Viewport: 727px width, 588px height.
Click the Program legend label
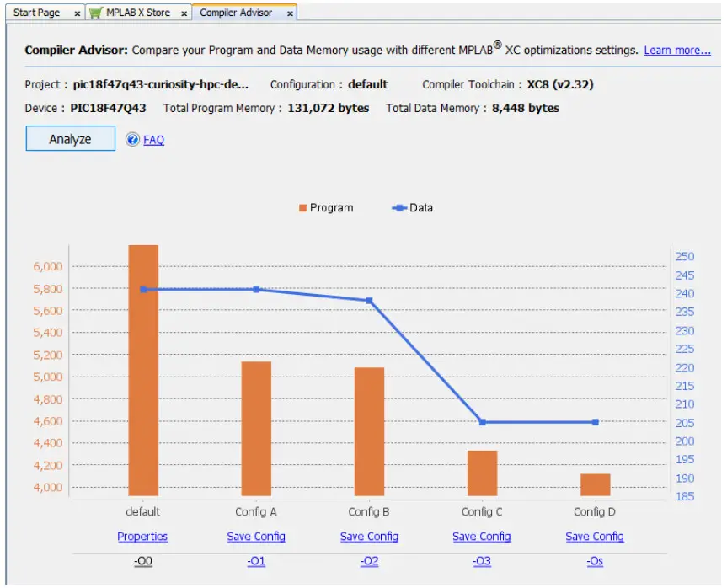point(332,208)
